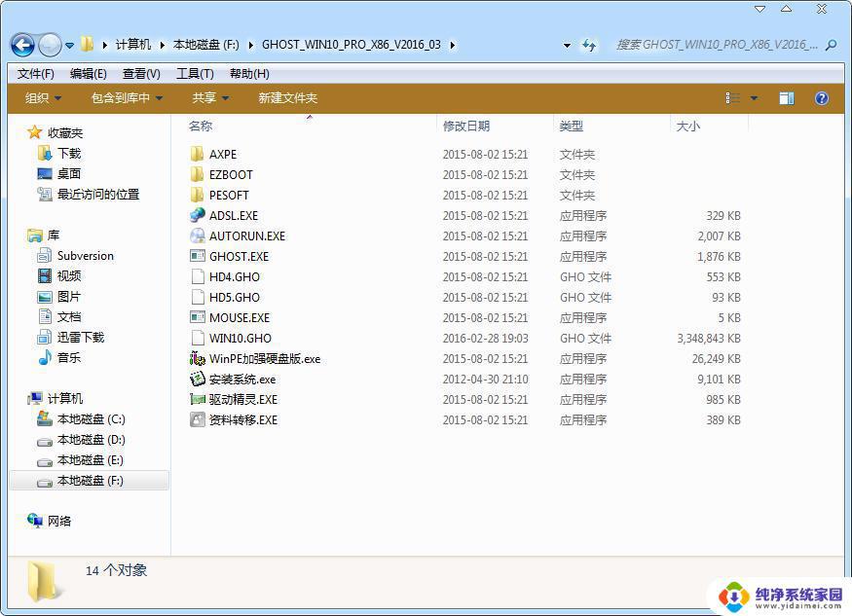Open 迅雷下载 library
Image resolution: width=852 pixels, height=616 pixels.
click(81, 338)
